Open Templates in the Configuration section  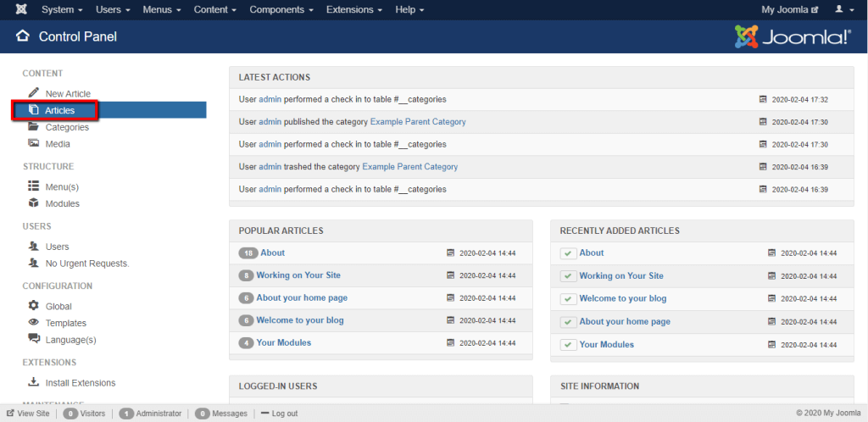click(66, 323)
